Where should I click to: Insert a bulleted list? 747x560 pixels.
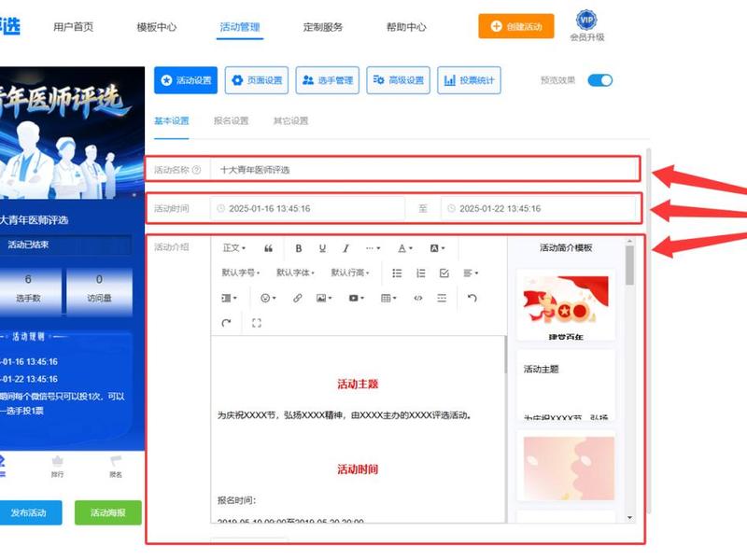click(x=397, y=273)
